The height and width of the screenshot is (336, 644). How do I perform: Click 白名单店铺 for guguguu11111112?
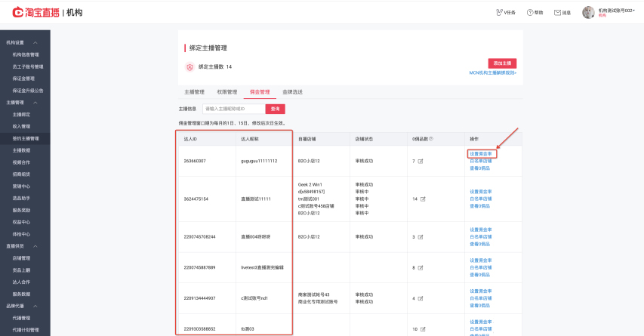[480, 161]
